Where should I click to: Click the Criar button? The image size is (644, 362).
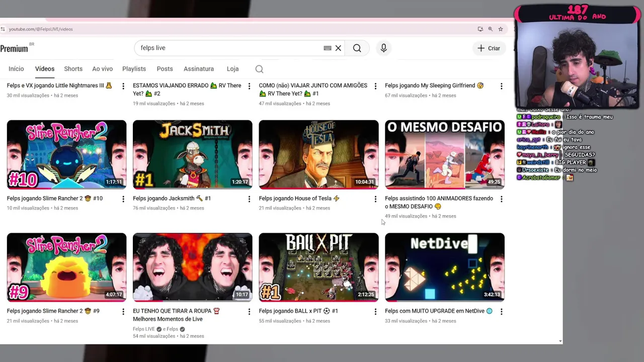[x=489, y=48]
